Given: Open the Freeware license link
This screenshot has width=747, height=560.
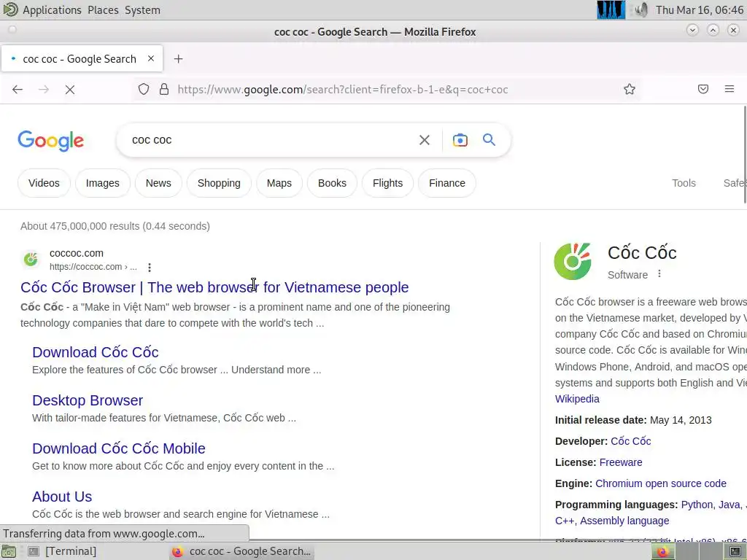Looking at the screenshot, I should (621, 462).
